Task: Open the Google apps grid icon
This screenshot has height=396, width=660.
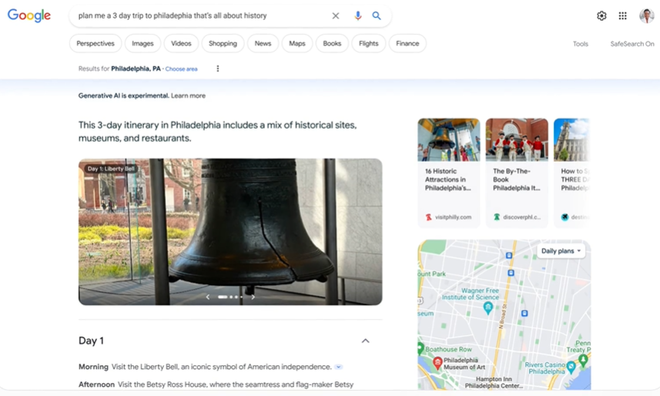Action: pos(623,16)
